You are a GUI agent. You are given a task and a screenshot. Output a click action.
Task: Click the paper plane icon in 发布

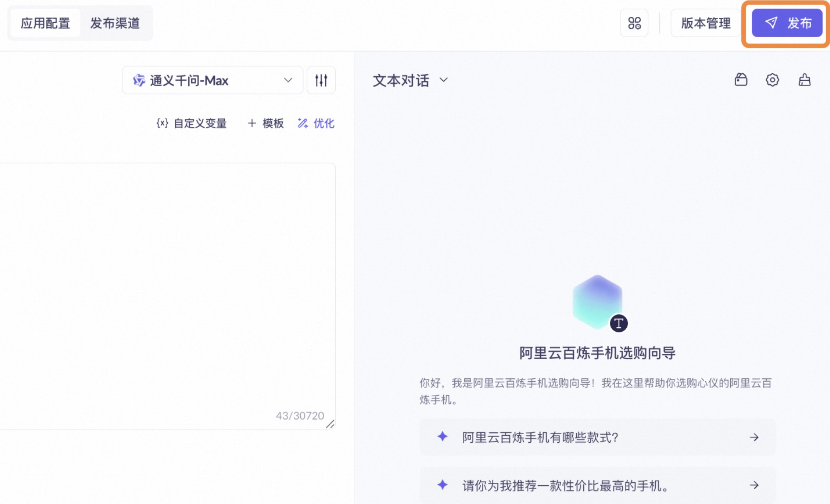coord(771,23)
